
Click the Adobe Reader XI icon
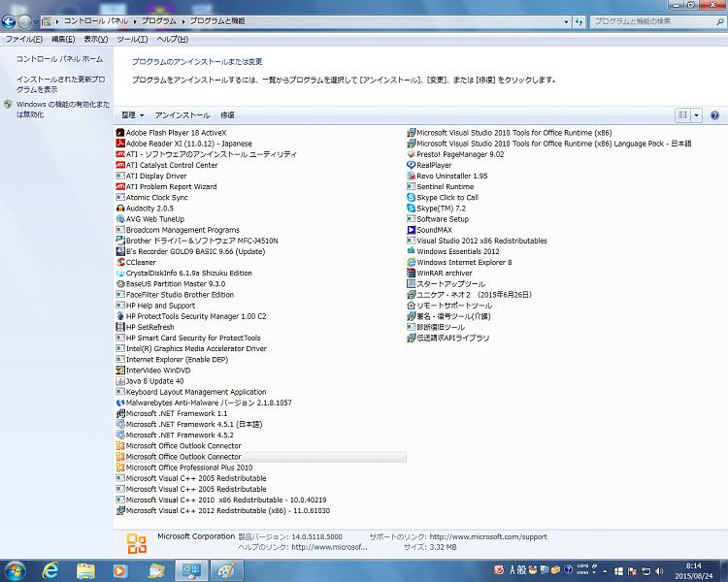pos(120,144)
